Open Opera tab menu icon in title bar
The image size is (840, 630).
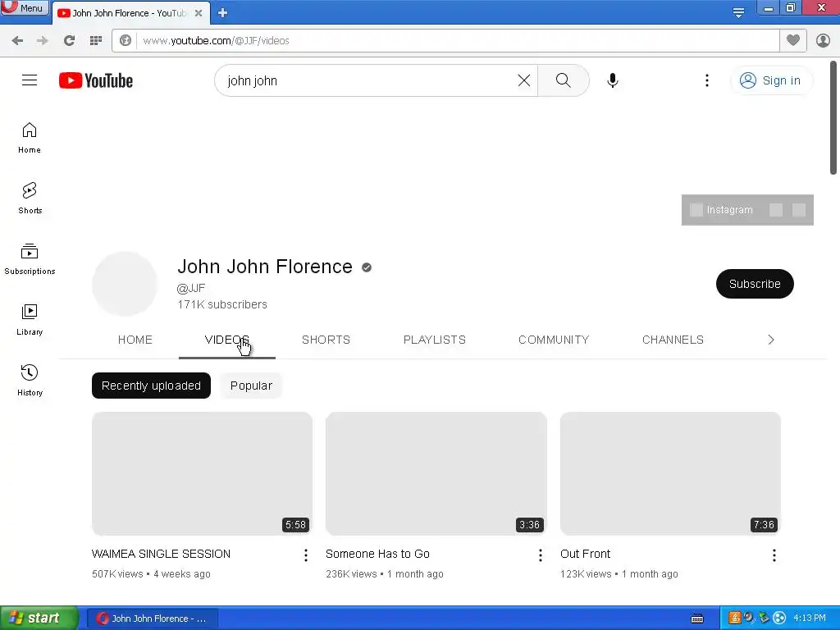[x=738, y=11]
